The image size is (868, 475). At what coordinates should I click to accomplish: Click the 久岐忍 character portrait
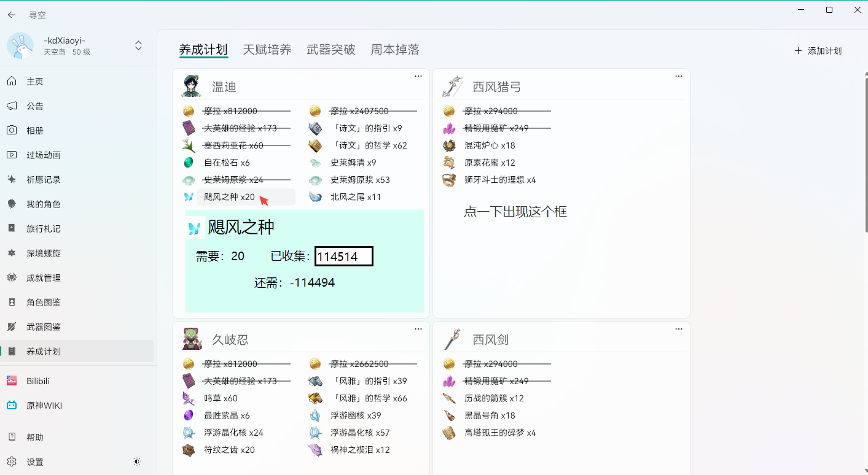coord(192,339)
